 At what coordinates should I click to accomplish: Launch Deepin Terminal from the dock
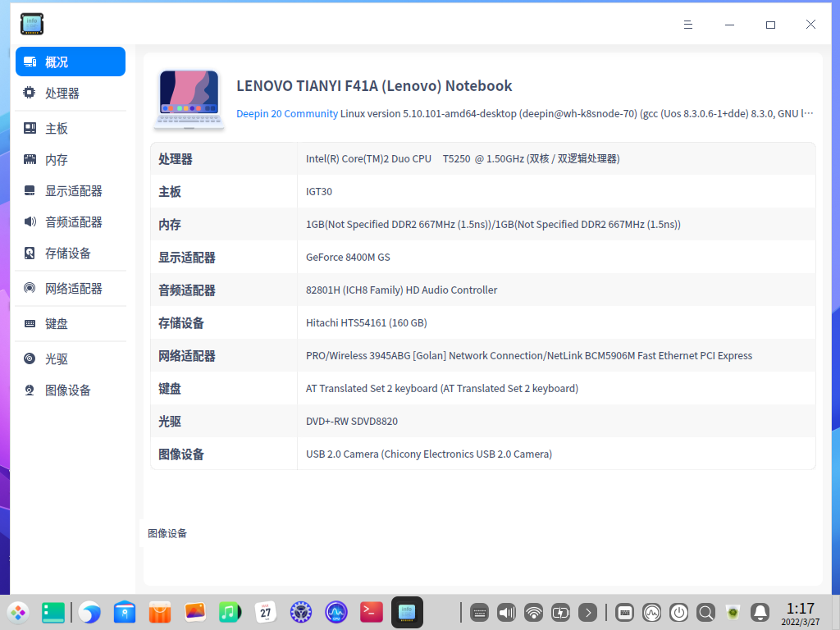click(x=371, y=612)
